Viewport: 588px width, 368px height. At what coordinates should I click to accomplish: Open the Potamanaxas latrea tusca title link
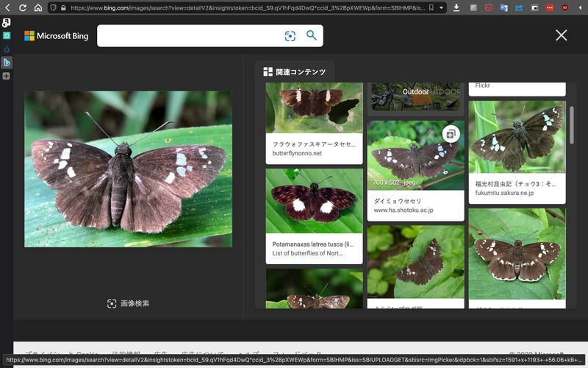click(313, 244)
